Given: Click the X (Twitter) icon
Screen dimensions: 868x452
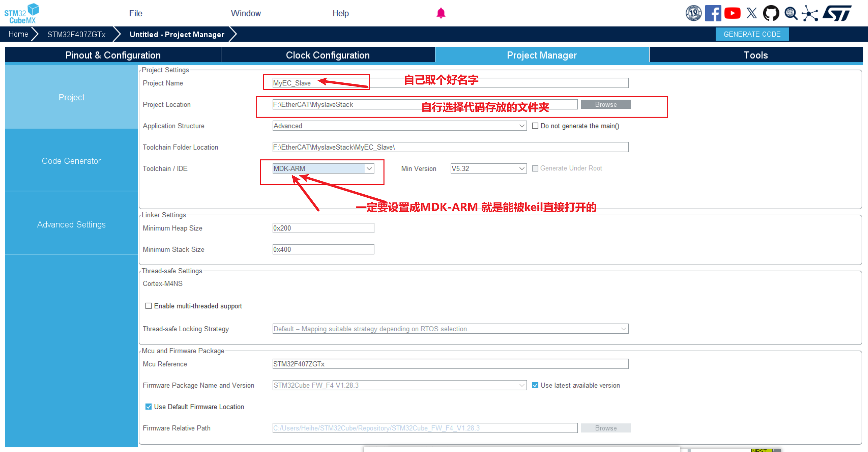Looking at the screenshot, I should point(752,13).
